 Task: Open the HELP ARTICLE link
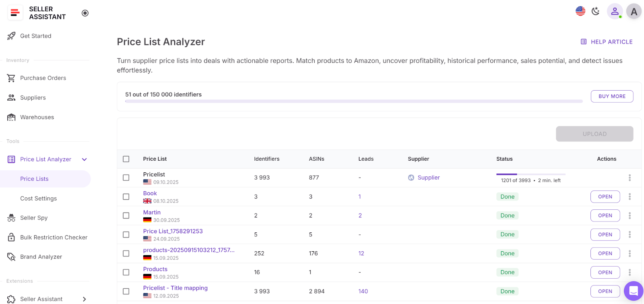coord(607,42)
